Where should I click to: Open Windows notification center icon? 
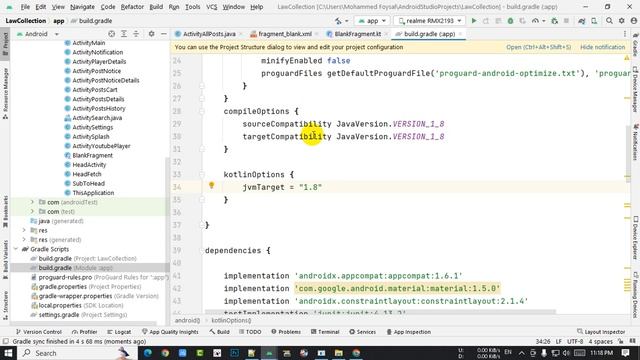click(x=626, y=353)
